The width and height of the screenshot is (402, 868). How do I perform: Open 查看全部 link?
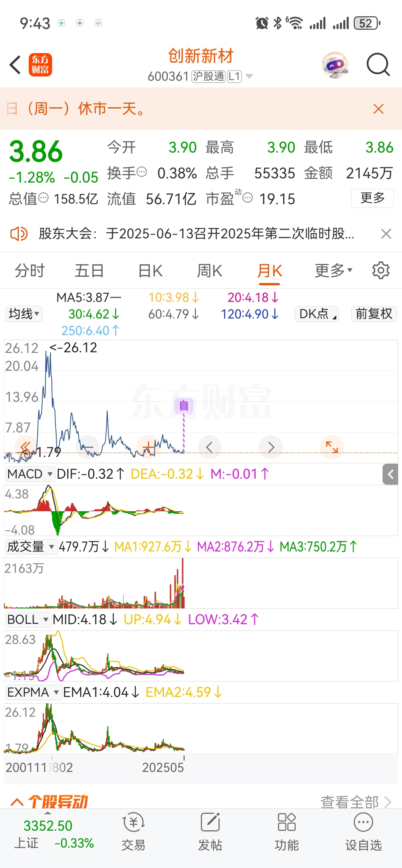[355, 802]
